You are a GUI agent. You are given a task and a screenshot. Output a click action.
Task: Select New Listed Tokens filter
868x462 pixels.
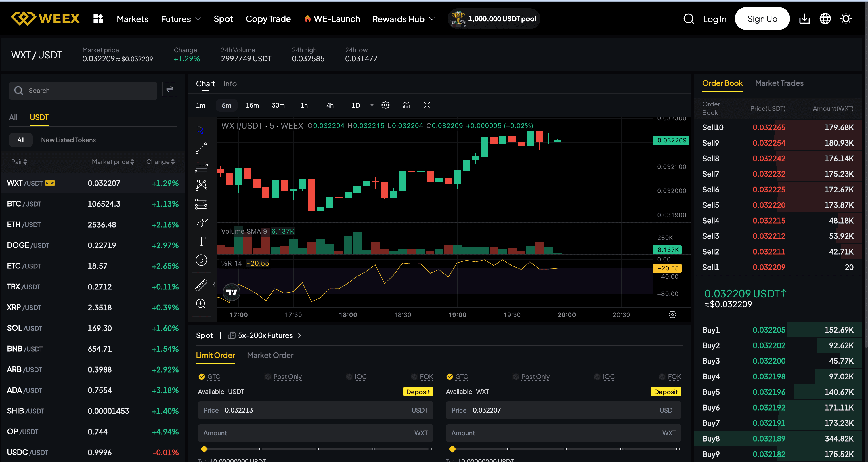[68, 140]
